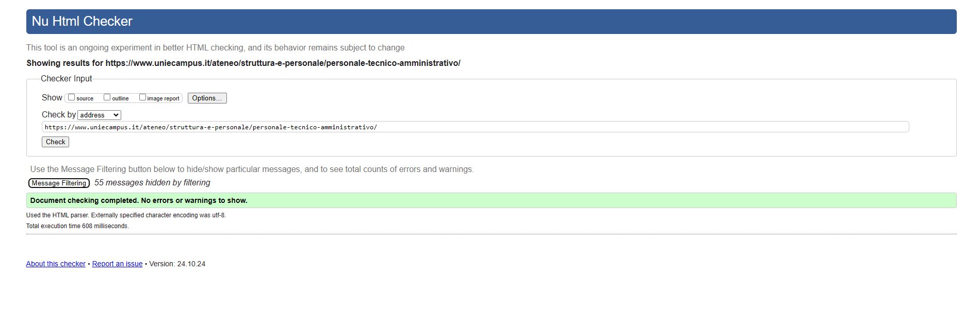Viewport: 980px width, 309px height.
Task: Click the Total execution time line
Action: click(77, 226)
